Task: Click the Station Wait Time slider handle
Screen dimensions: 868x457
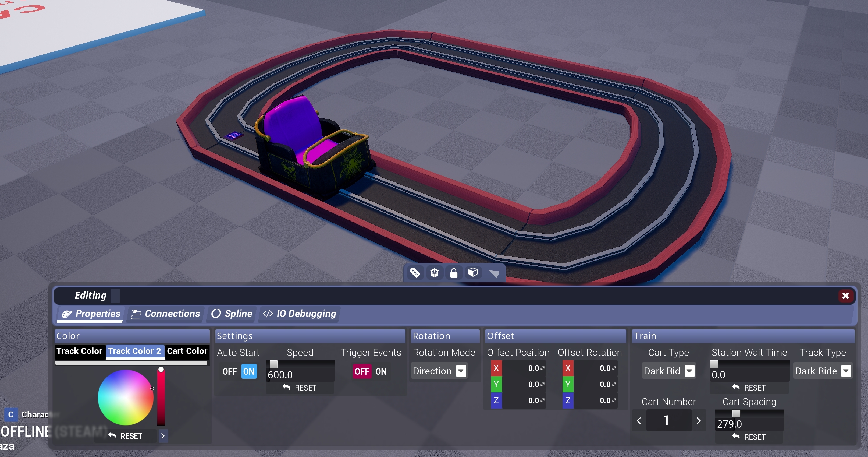Action: (x=714, y=364)
